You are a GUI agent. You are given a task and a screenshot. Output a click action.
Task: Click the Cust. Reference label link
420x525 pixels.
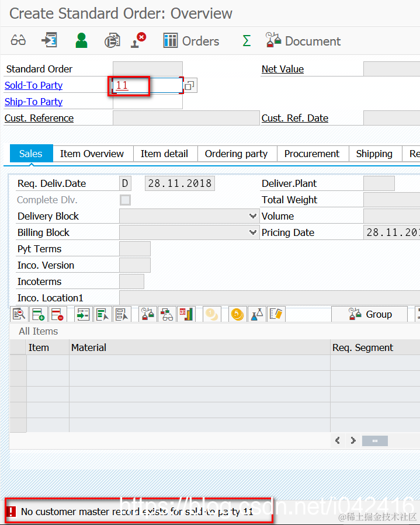[39, 118]
